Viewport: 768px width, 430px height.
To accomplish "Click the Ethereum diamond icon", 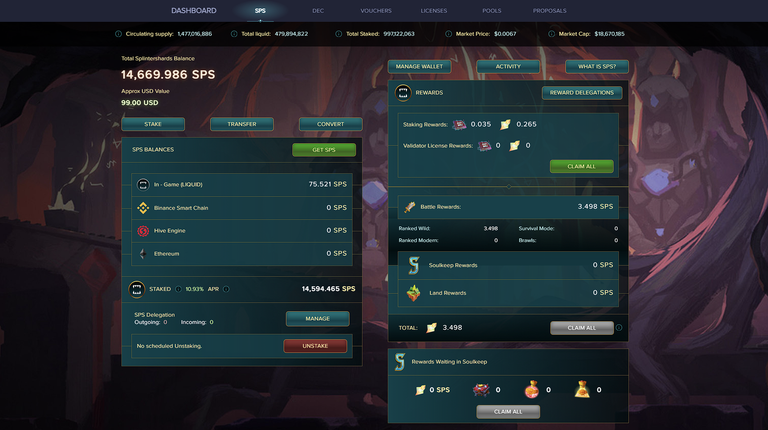I will pos(143,254).
